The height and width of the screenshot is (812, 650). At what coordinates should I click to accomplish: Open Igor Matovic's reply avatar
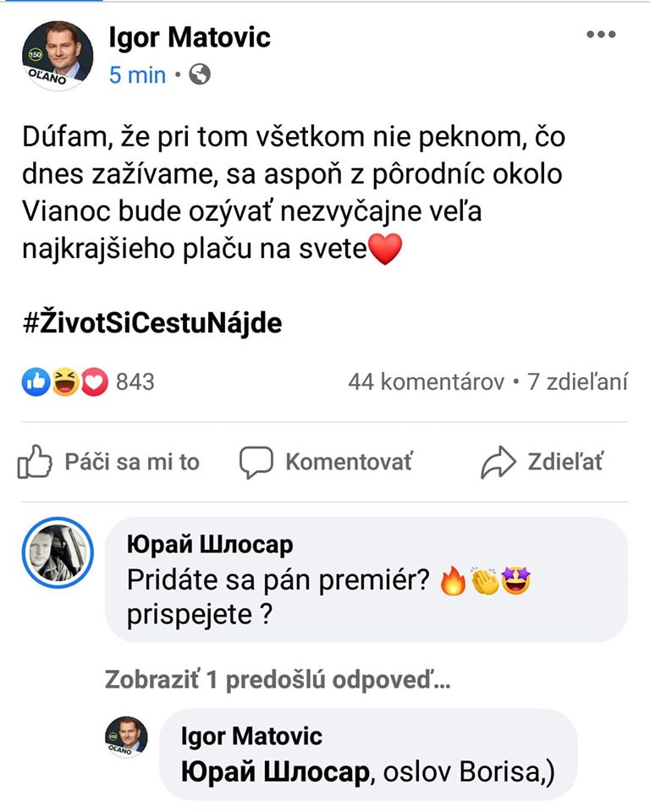[126, 738]
